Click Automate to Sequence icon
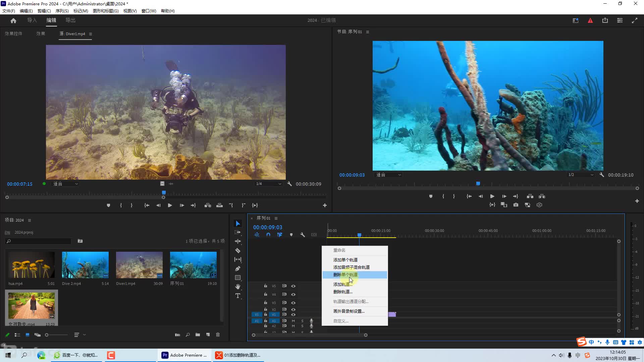Viewport: 644px width, 362px height. (177, 335)
